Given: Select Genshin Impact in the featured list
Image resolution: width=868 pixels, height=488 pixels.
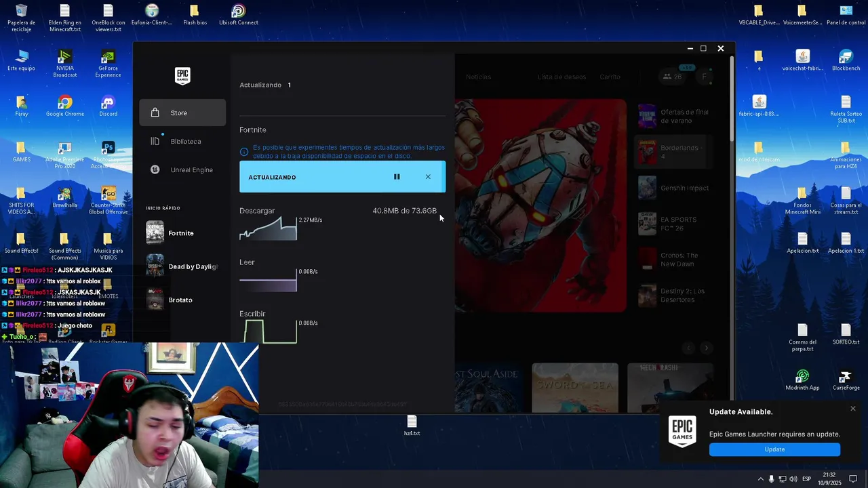Looking at the screenshot, I should pyautogui.click(x=674, y=188).
